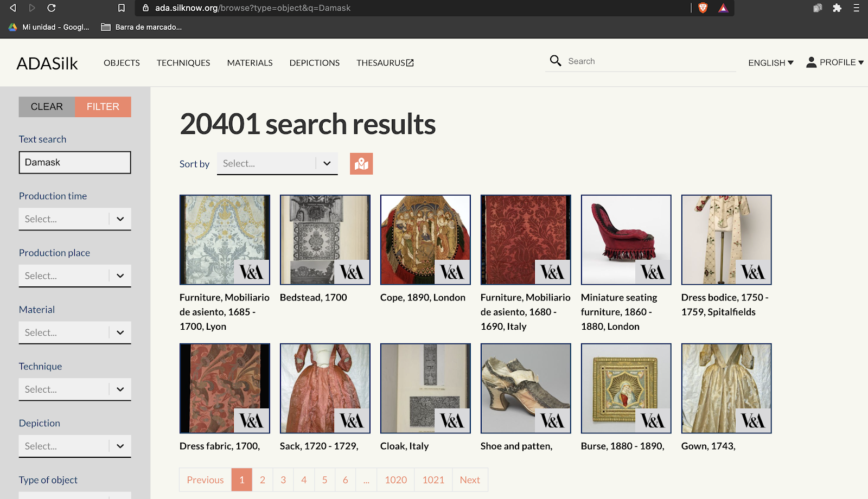Open the browser hamburger menu

coord(857,8)
